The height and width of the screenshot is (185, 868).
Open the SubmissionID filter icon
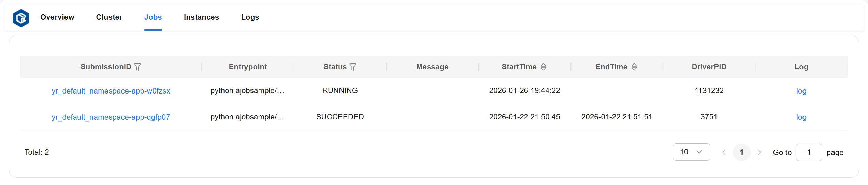pyautogui.click(x=138, y=67)
